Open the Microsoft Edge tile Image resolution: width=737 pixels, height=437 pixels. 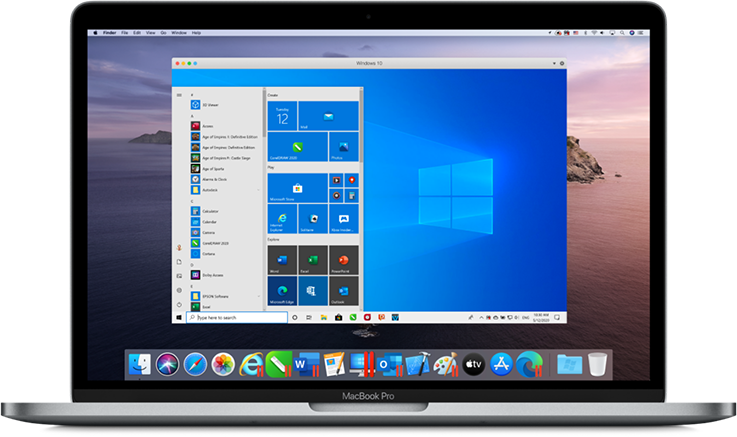coord(282,291)
